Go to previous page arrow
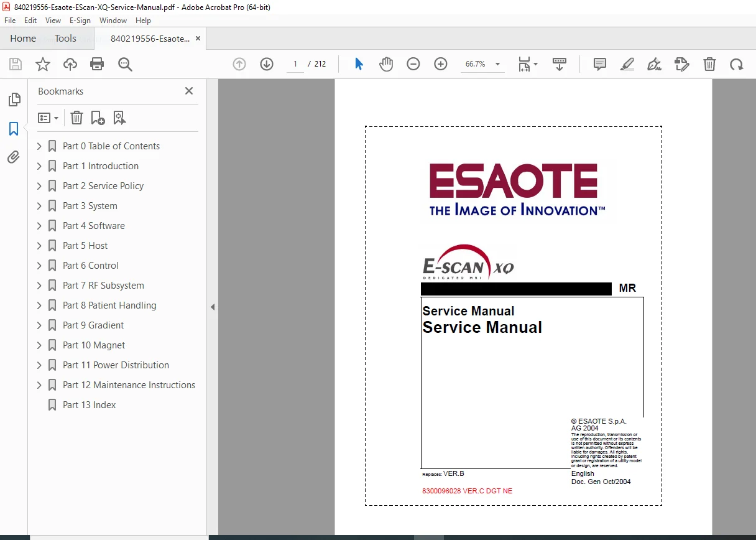 (239, 64)
